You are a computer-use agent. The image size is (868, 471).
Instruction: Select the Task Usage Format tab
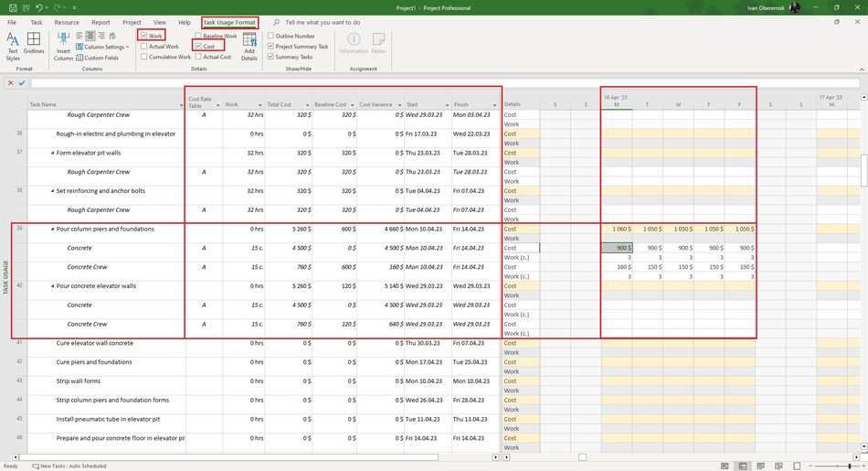click(229, 23)
